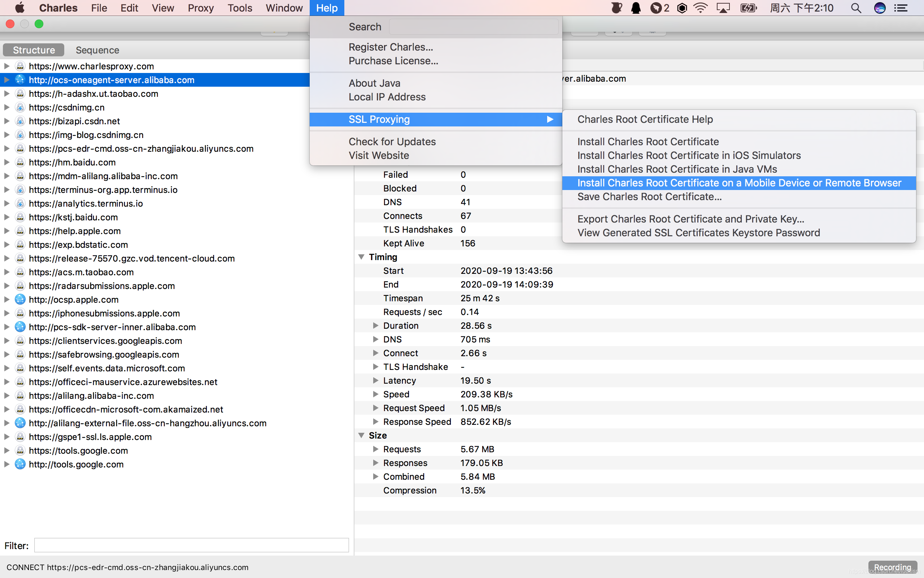Choose Install Certificate on Mobile Device or Remote Browser

[x=739, y=183]
